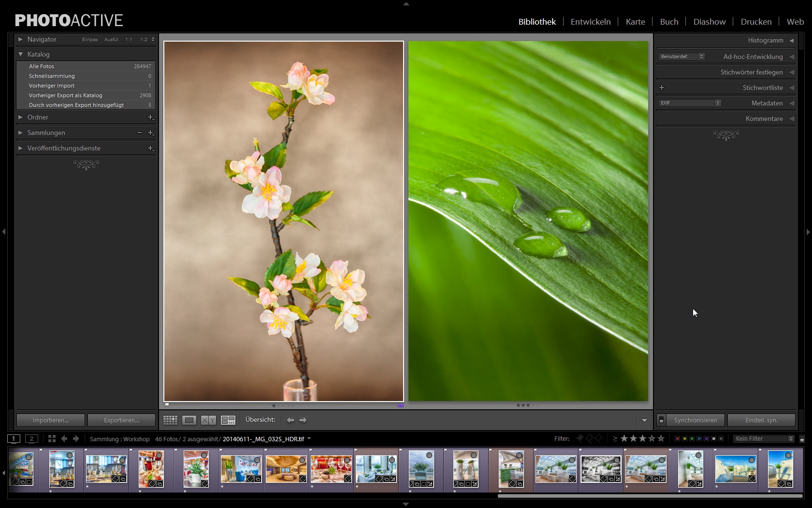This screenshot has width=812, height=508.
Task: Click the Exportieren button
Action: [121, 420]
